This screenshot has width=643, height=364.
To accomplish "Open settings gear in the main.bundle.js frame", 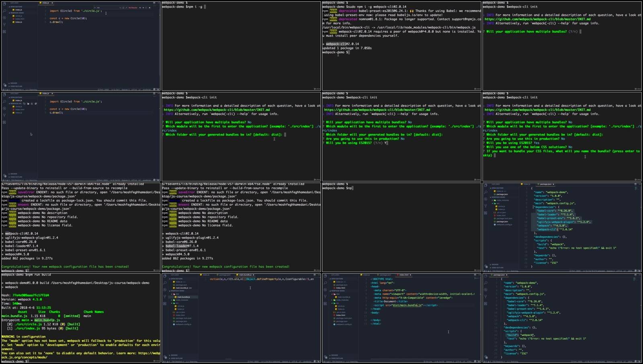I will pyautogui.click(x=165, y=357).
